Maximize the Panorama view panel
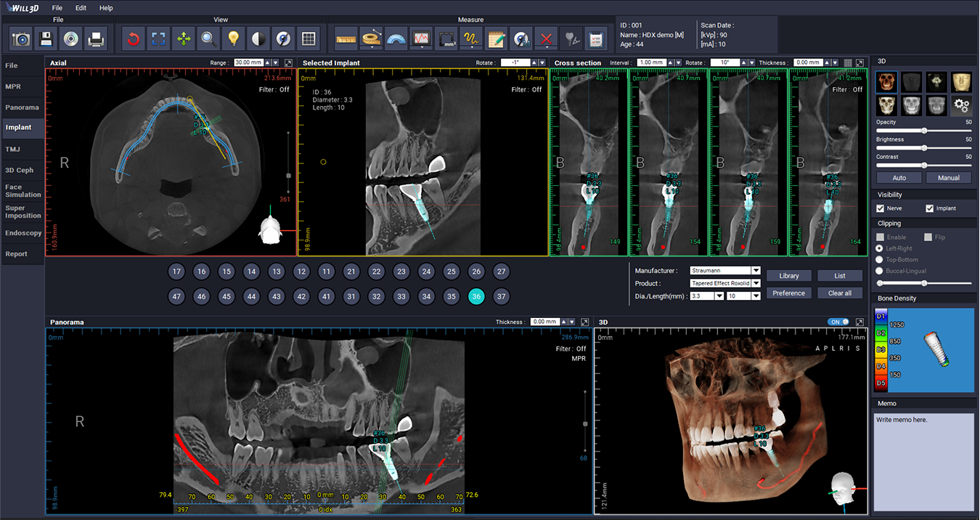Viewport: 980px width, 520px height. 586,322
